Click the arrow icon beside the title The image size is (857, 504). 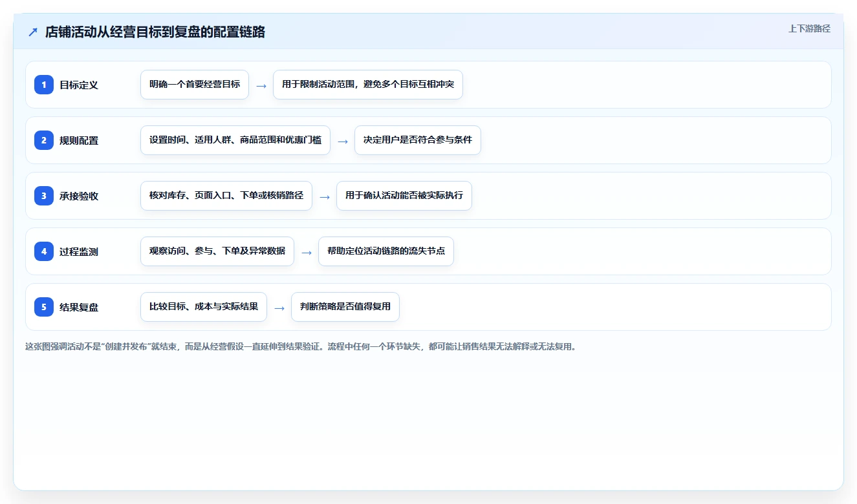click(x=33, y=32)
